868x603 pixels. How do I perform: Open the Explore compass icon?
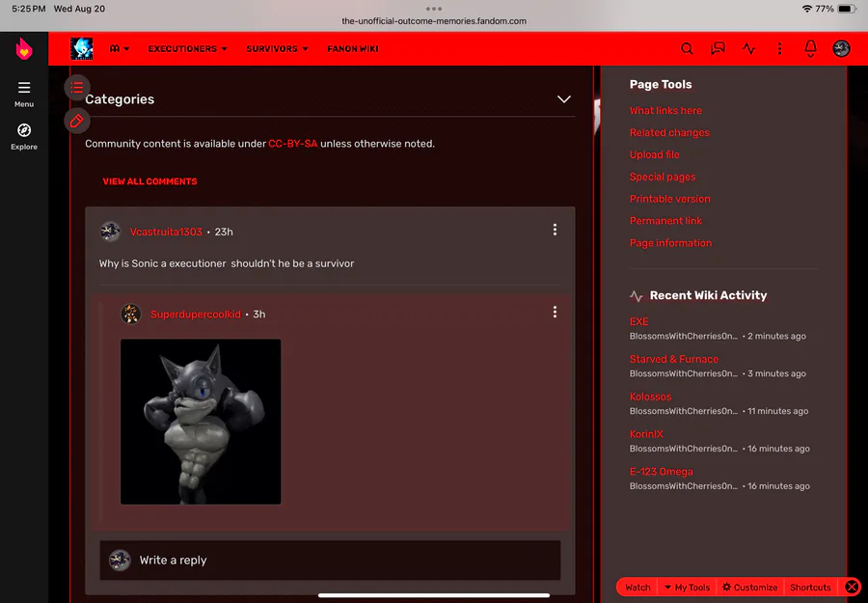[24, 136]
